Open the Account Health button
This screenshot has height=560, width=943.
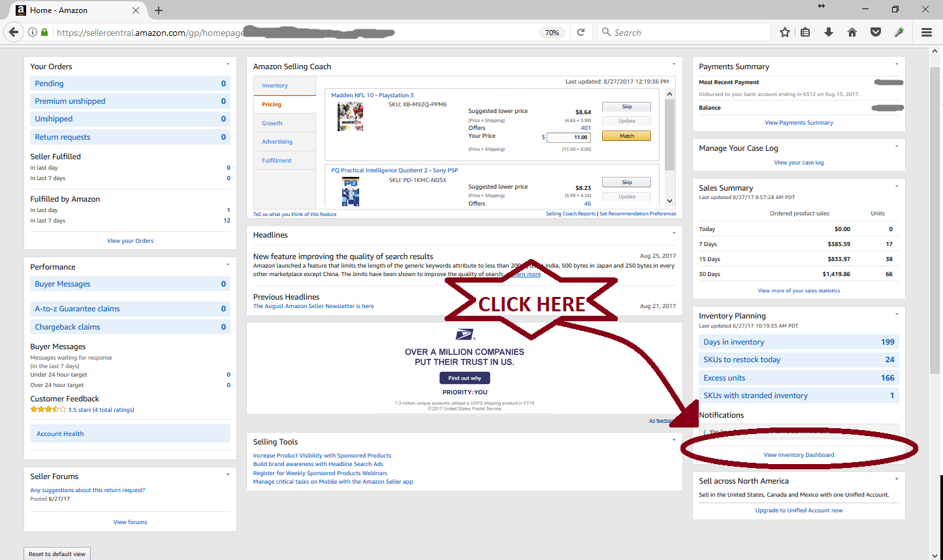coord(130,433)
